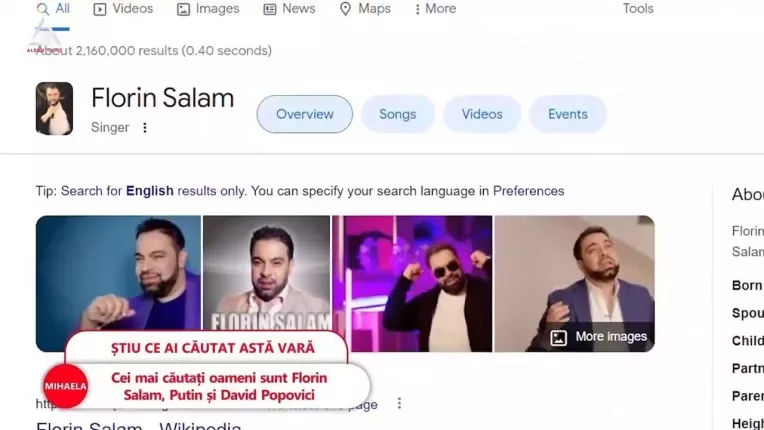Open the Tools options
This screenshot has width=764, height=430.
point(638,8)
